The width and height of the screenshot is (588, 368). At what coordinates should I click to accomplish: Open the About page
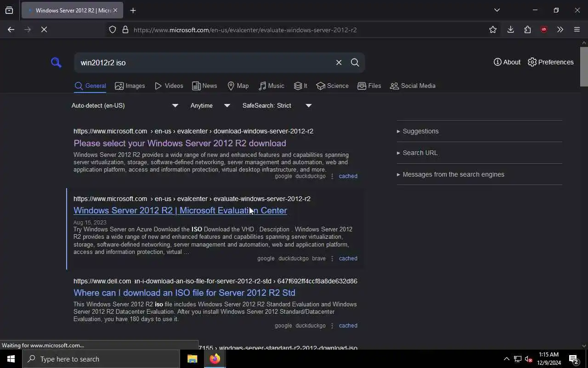click(507, 62)
